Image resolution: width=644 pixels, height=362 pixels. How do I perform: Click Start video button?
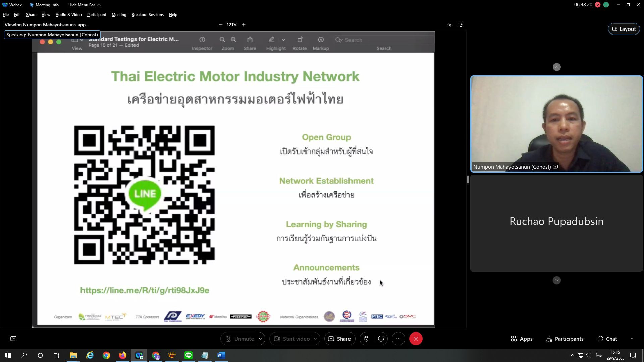(292, 339)
